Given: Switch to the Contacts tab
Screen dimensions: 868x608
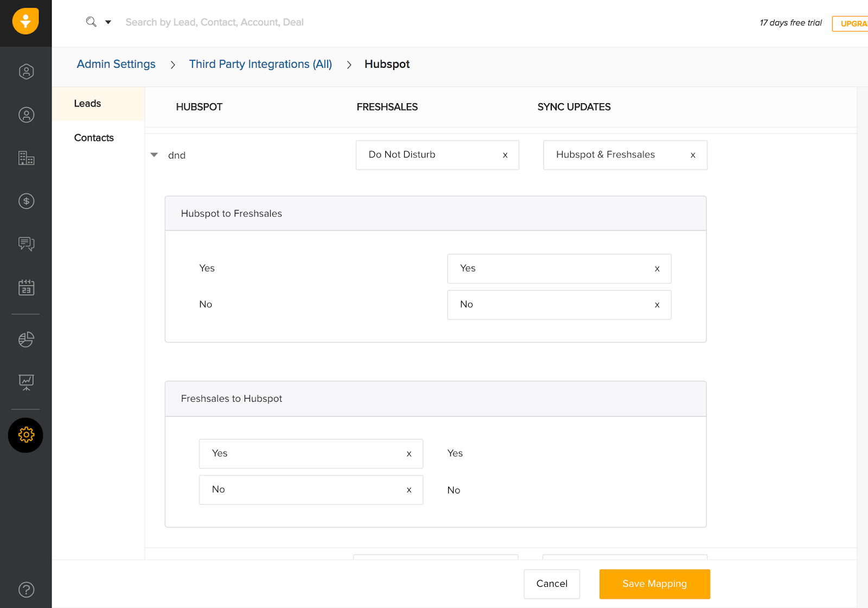Looking at the screenshot, I should click(94, 138).
